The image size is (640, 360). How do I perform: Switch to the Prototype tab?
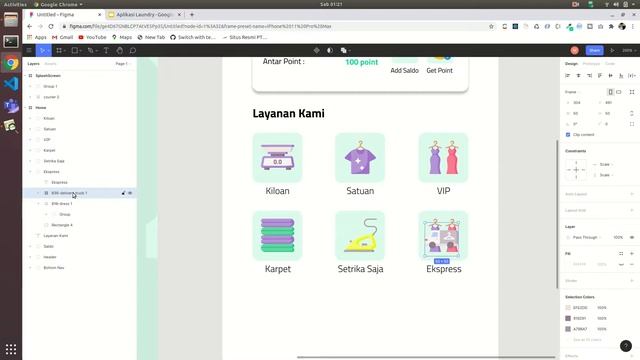click(591, 64)
